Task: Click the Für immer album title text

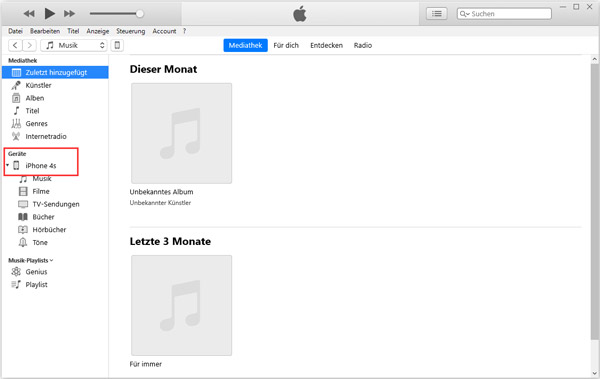Action: 146,364
